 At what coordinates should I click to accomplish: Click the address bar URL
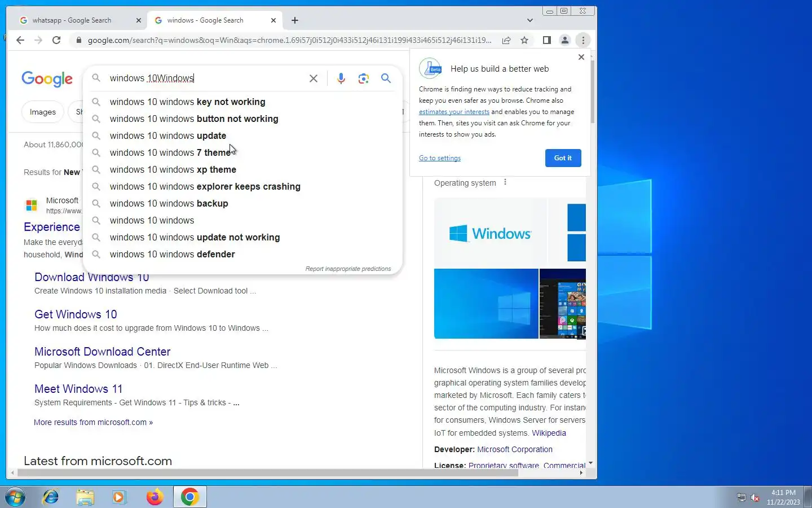[x=289, y=40]
